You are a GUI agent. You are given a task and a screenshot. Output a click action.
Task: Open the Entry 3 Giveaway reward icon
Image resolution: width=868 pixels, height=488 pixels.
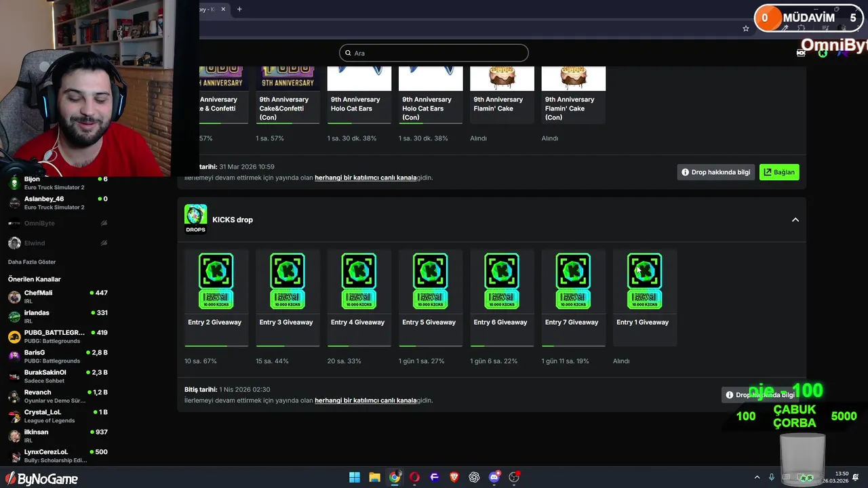pyautogui.click(x=288, y=281)
